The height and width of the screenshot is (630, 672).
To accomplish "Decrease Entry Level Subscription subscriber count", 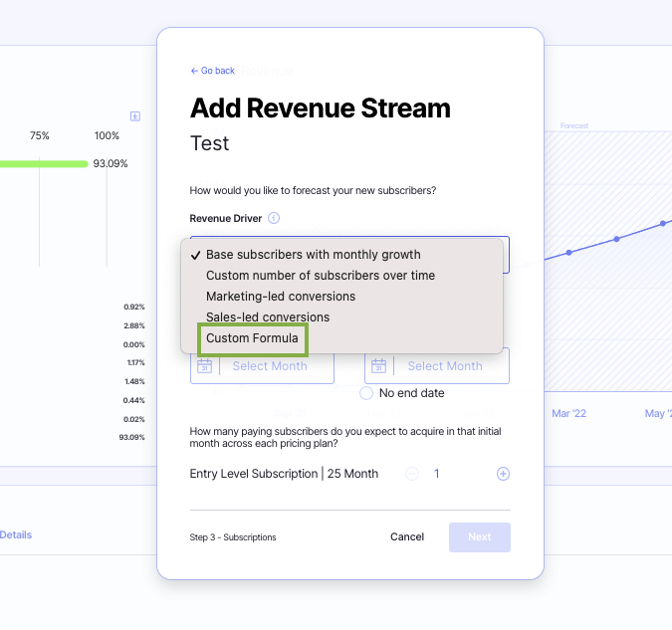I will [412, 474].
